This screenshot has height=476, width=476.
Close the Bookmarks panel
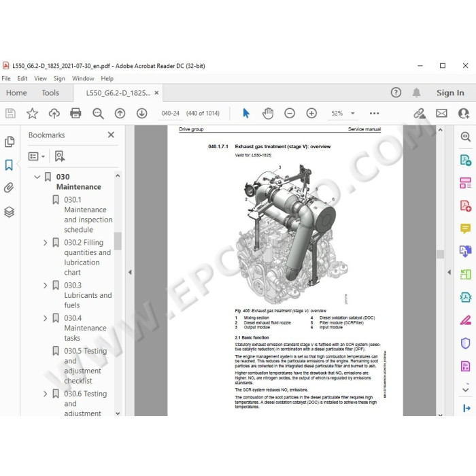click(x=111, y=135)
